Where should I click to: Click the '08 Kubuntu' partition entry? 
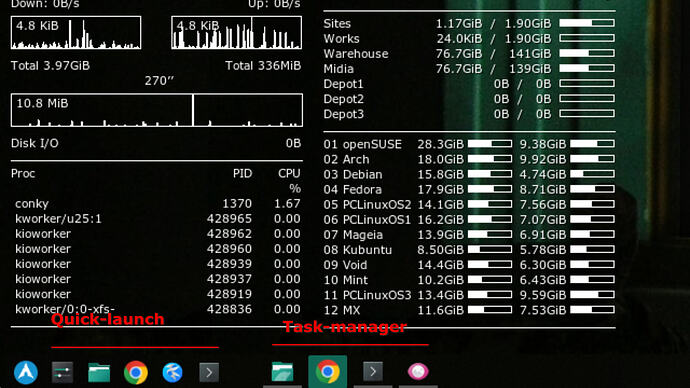[x=357, y=250]
